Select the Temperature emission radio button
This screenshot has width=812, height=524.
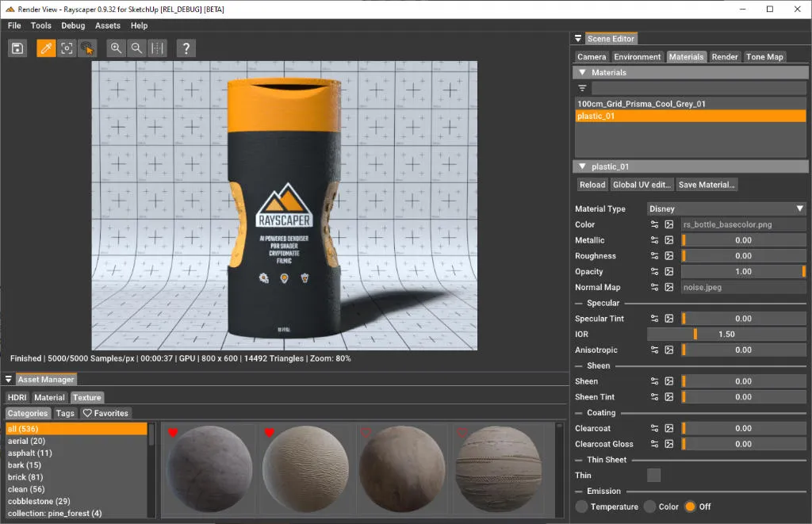tap(580, 507)
